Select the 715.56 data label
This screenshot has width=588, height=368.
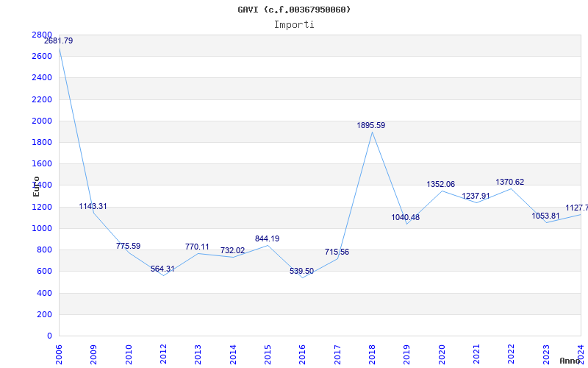(337, 252)
